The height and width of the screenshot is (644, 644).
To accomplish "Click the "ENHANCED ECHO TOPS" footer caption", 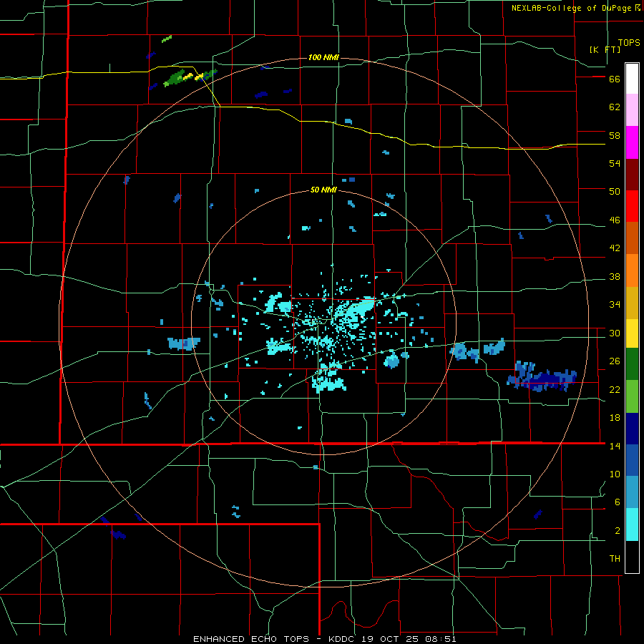I will pos(251,639).
